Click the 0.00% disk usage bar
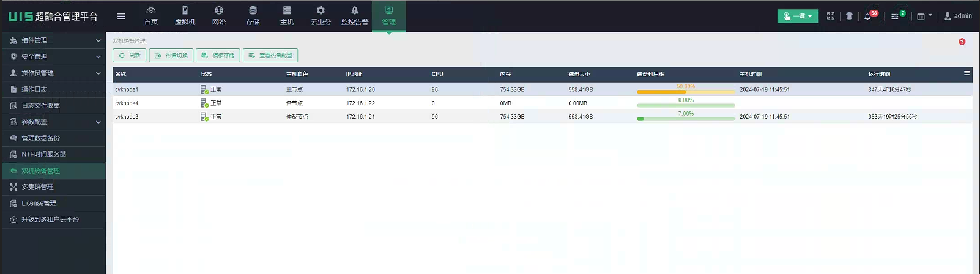This screenshot has height=274, width=980. click(686, 105)
